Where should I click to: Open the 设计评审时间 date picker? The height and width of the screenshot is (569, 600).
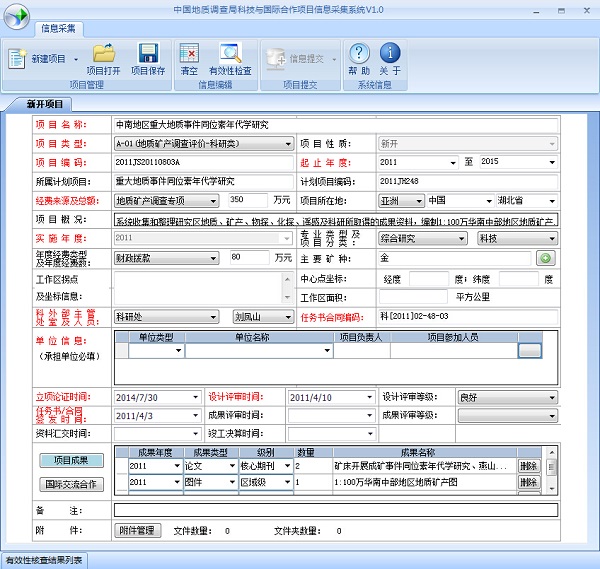pyautogui.click(x=370, y=397)
